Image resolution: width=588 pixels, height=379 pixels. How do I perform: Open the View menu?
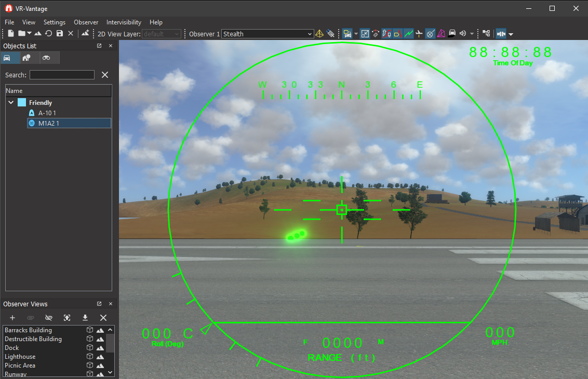point(29,22)
